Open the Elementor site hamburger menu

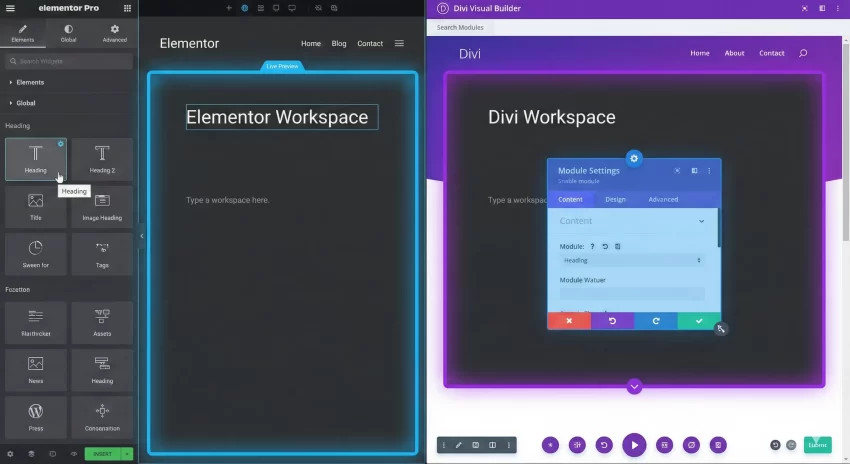pos(400,43)
